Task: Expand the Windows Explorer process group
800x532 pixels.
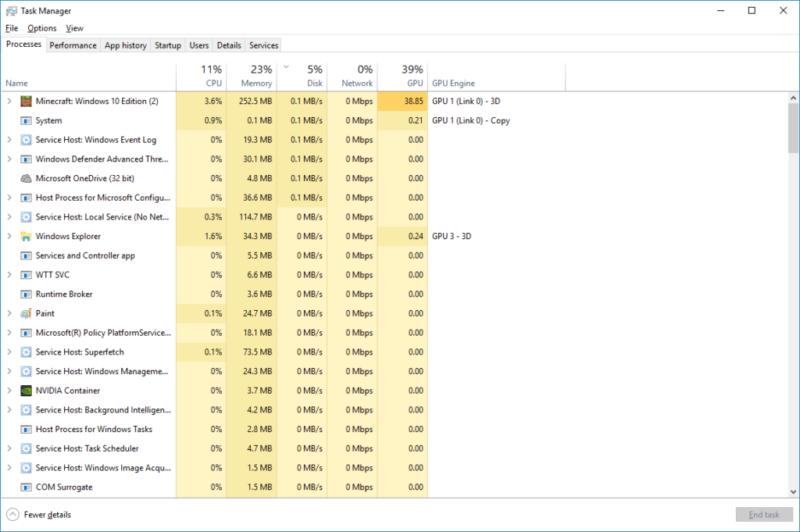Action: [9, 236]
